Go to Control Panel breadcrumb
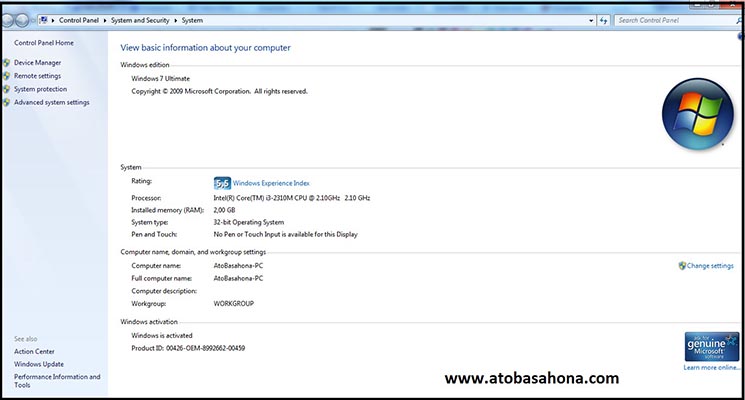 pyautogui.click(x=79, y=20)
